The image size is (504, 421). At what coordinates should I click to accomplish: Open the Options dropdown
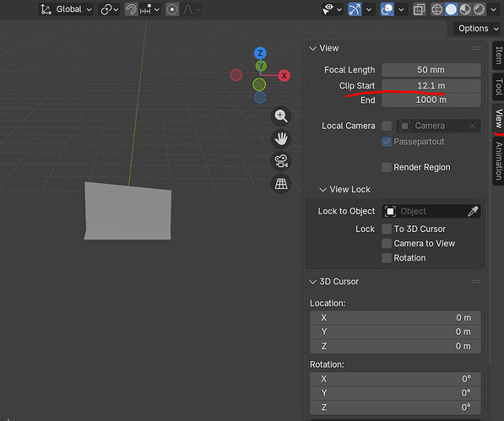(x=479, y=29)
